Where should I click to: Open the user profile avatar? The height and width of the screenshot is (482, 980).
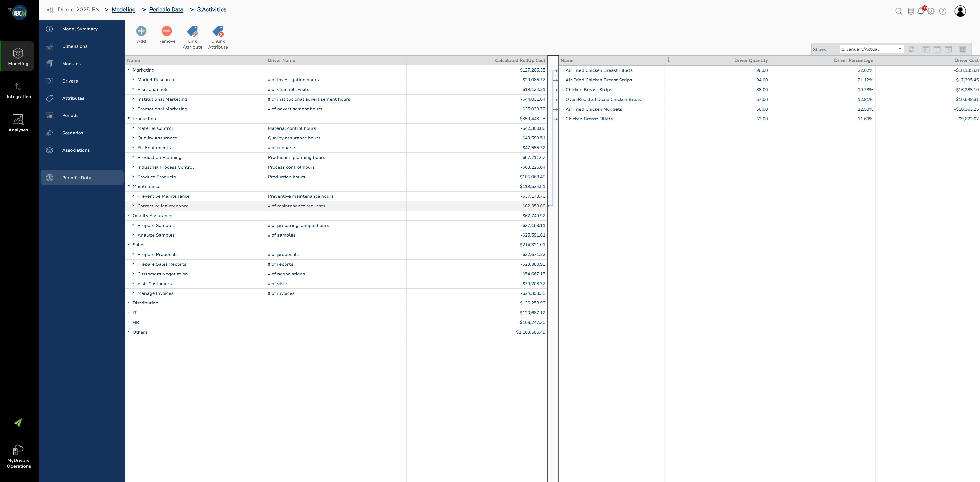960,11
